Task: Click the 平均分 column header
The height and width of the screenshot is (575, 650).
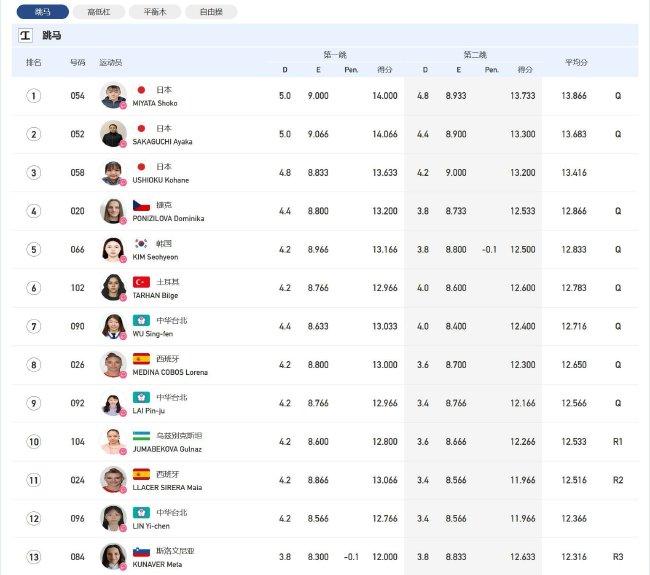Action: (x=576, y=62)
